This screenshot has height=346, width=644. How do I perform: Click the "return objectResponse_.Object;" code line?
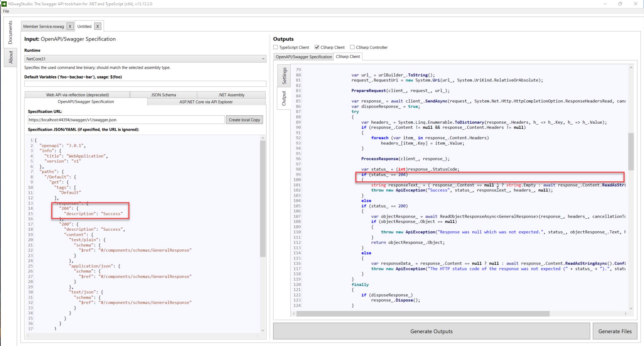click(408, 242)
